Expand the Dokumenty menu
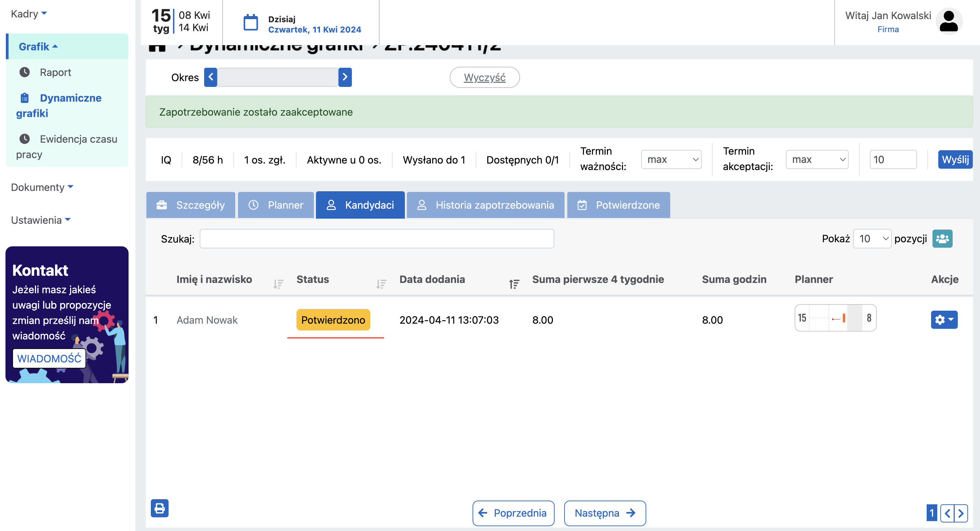The height and width of the screenshot is (531, 980). (x=42, y=187)
